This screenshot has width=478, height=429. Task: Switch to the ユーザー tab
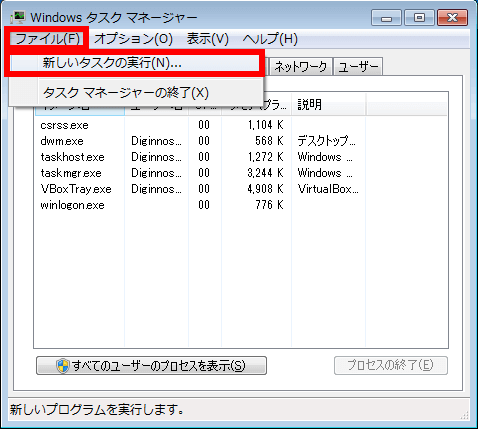(358, 67)
